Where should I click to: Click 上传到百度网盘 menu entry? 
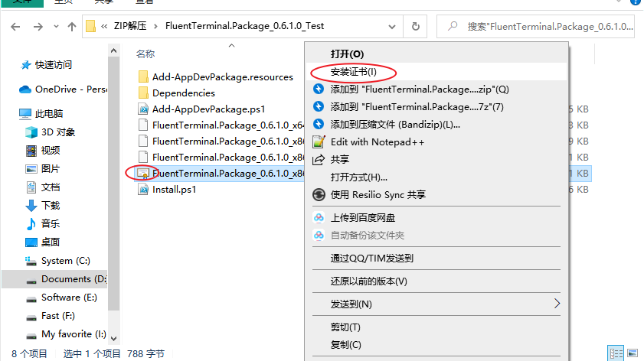[x=363, y=218]
